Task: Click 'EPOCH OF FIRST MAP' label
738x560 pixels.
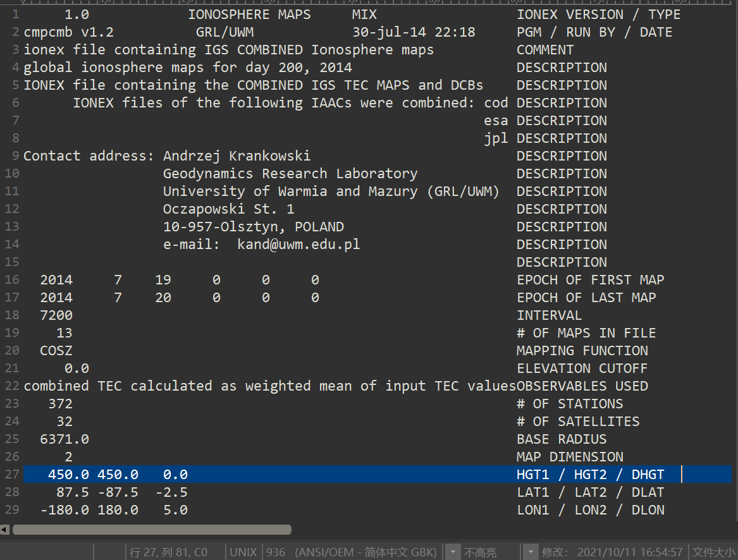Action: (590, 280)
